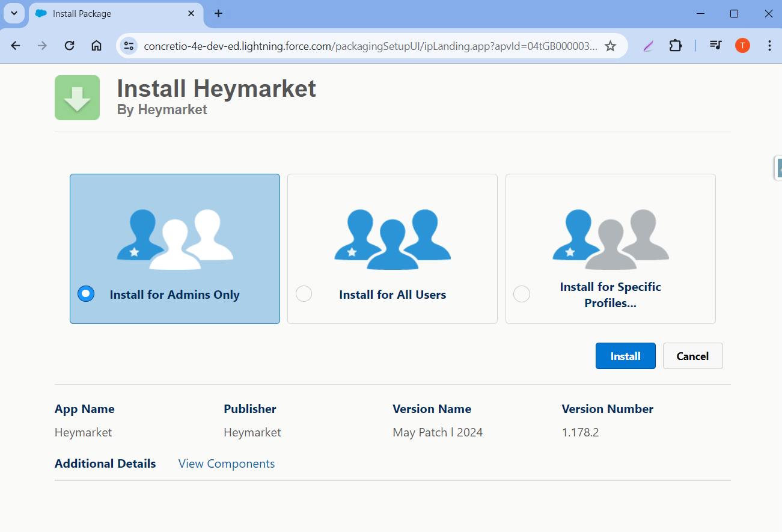782x532 pixels.
Task: Click the App Name value Heymarket
Action: (83, 432)
